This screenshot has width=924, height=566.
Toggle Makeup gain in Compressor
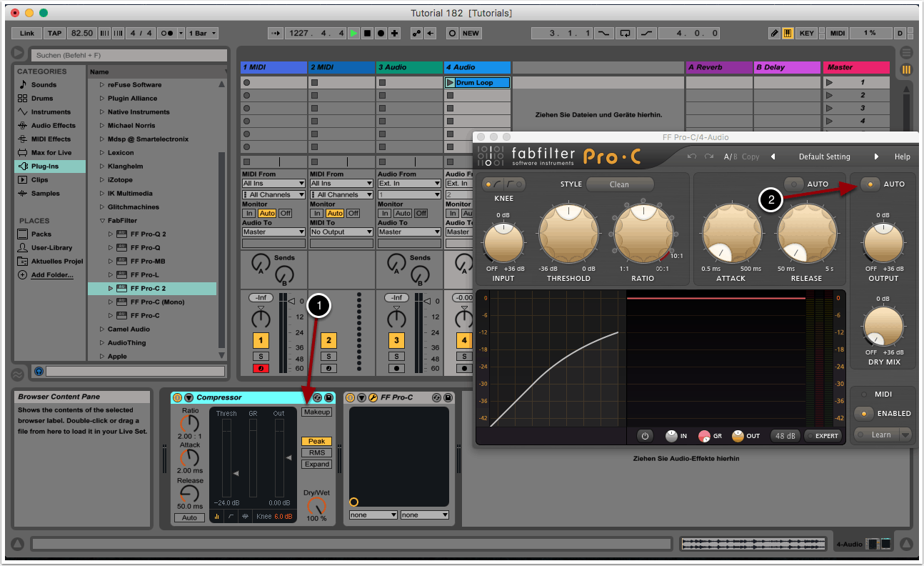[316, 412]
